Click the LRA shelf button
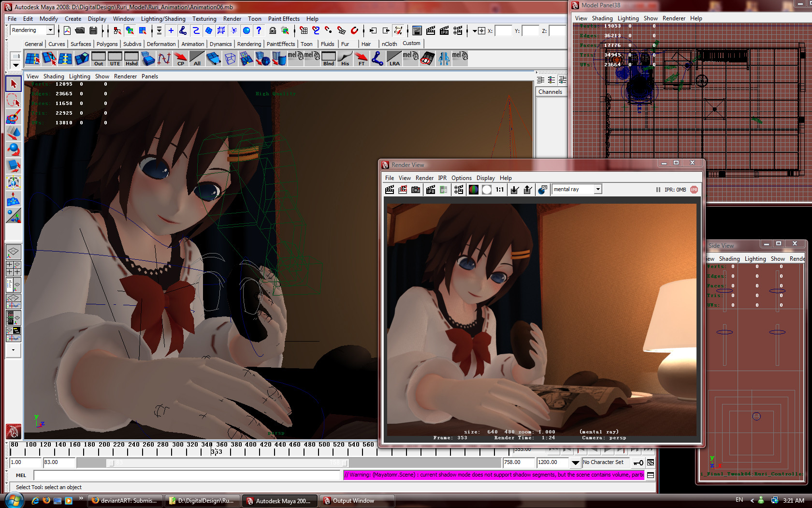Image resolution: width=812 pixels, height=508 pixels. coord(394,59)
